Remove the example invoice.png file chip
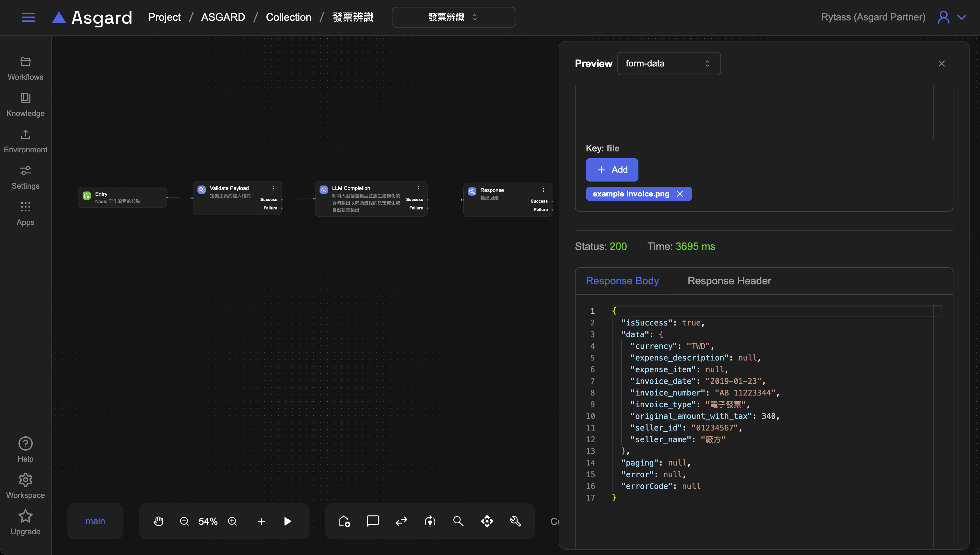Image resolution: width=980 pixels, height=555 pixels. (680, 194)
